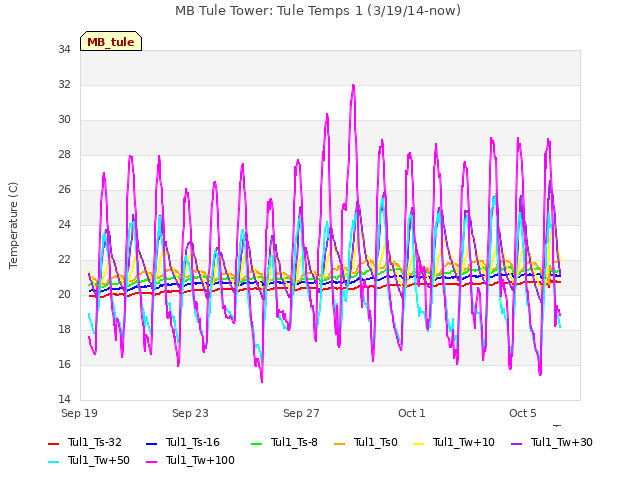Select the Tul1_Ts-16 legend label

(193, 442)
